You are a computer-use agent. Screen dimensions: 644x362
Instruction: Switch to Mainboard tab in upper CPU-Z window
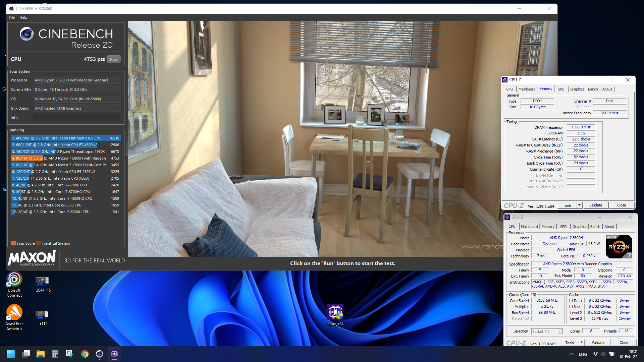(527, 89)
